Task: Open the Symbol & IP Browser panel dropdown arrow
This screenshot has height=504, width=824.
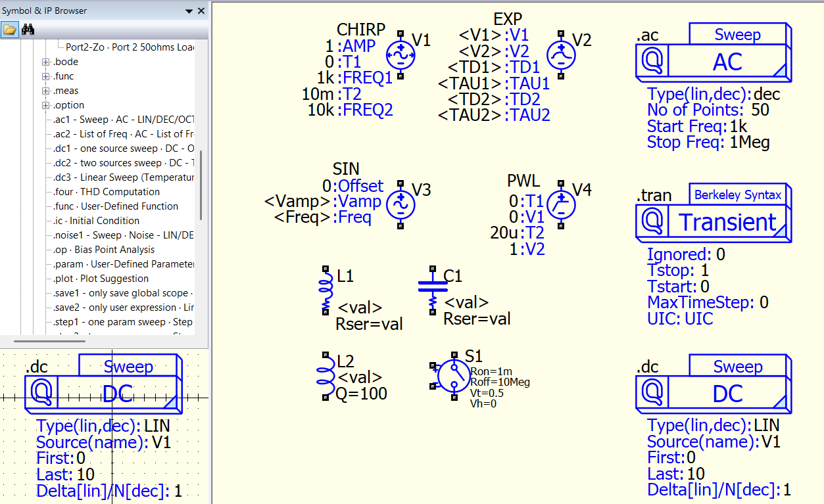Action: [189, 11]
